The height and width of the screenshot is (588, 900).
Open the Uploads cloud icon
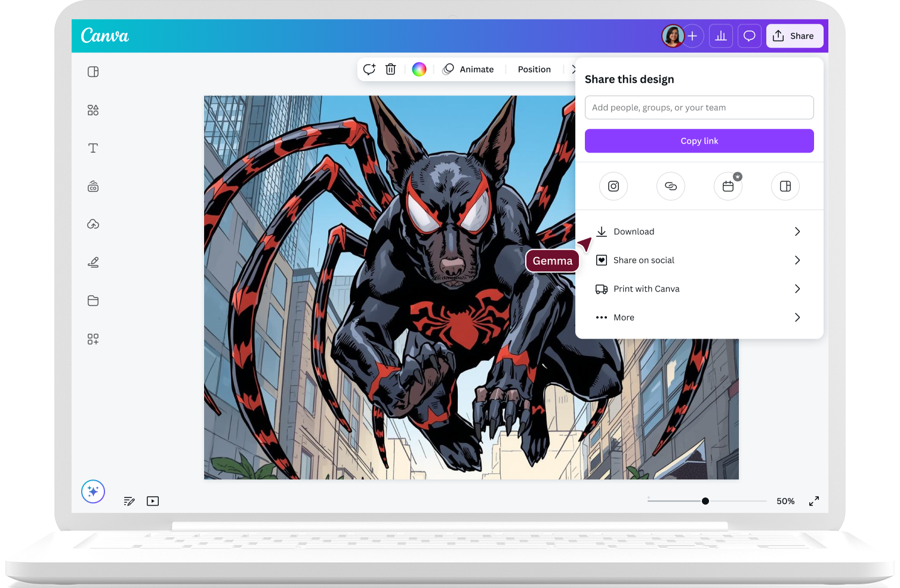point(93,225)
